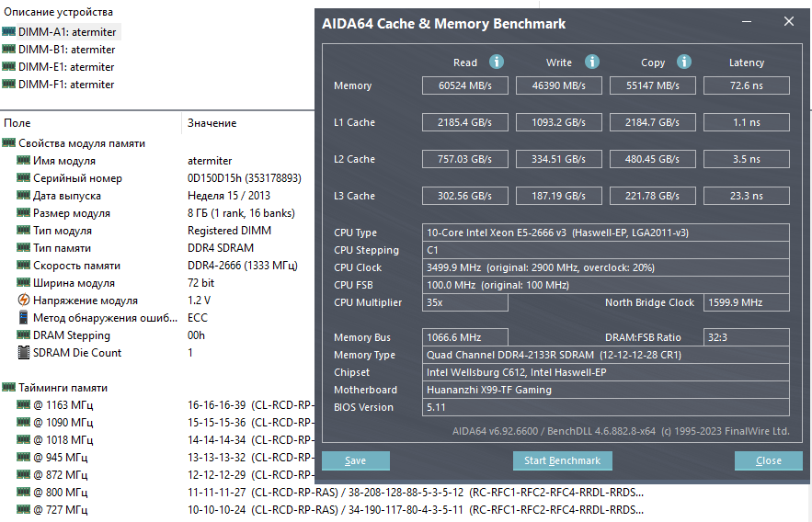Image resolution: width=812 pixels, height=522 pixels.
Task: Click the Chipset field value
Action: coord(606,372)
